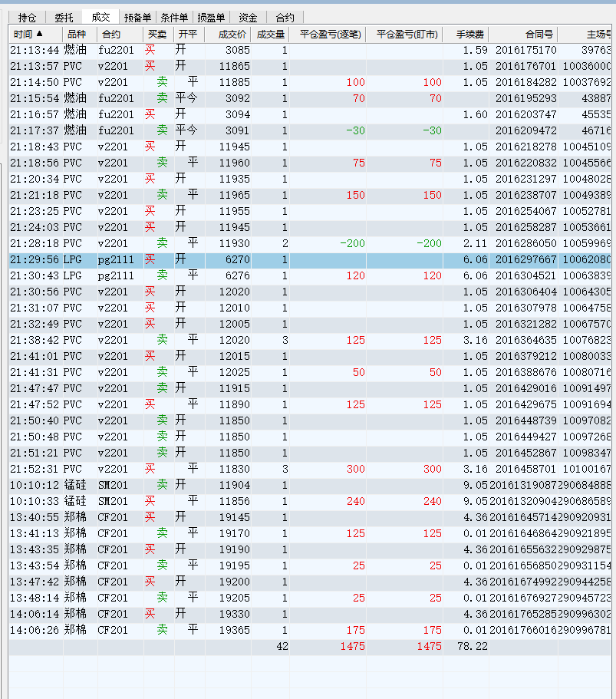The width and height of the screenshot is (616, 699).
Task: Sort by 平仓盈亏(盯市) column header
Action: click(404, 35)
